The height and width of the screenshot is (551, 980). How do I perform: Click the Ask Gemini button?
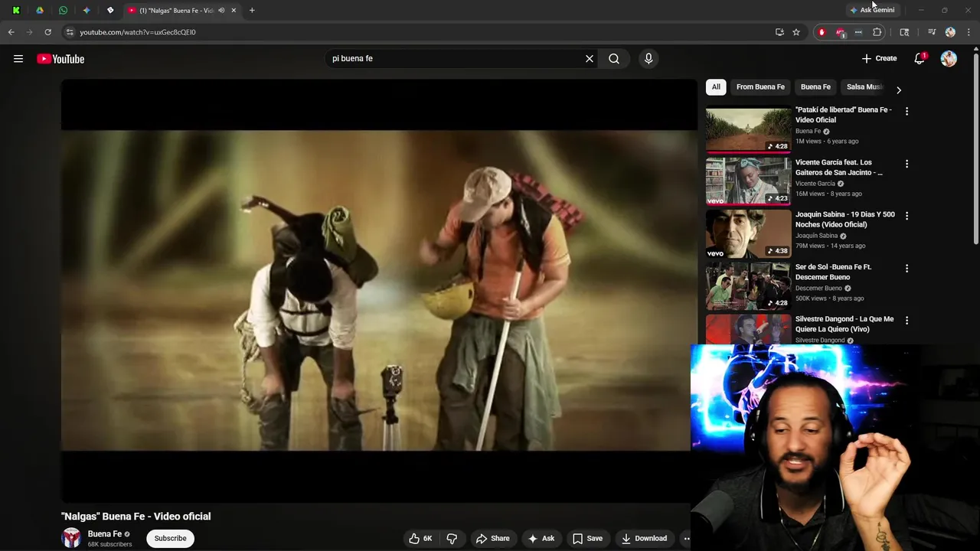pyautogui.click(x=872, y=10)
